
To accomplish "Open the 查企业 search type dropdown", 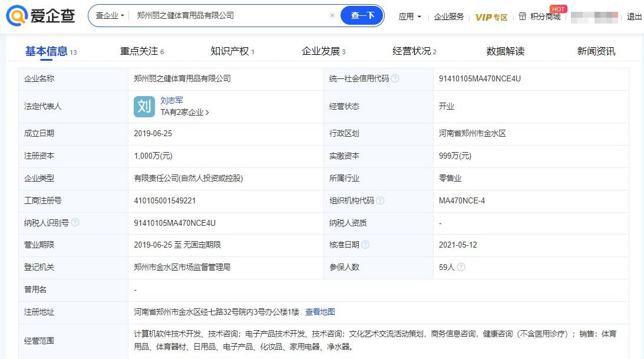I will (x=110, y=16).
